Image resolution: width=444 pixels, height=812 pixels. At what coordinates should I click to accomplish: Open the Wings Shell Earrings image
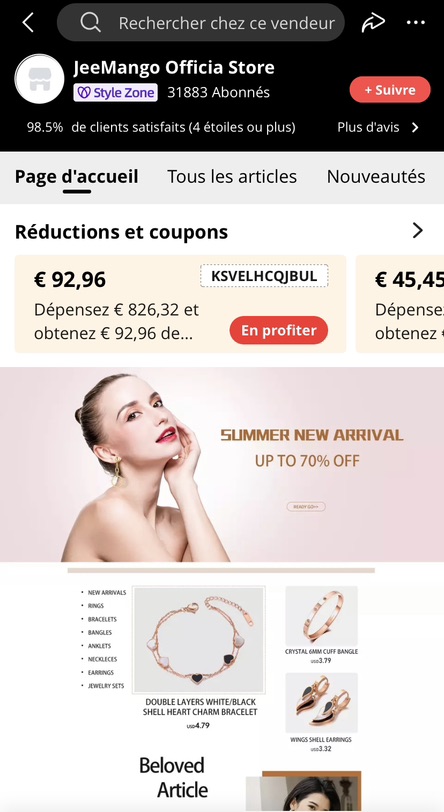point(321,703)
